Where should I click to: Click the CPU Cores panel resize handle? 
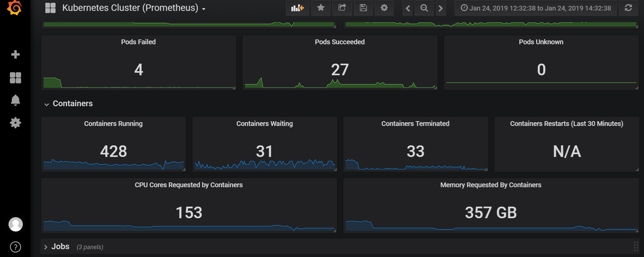pyautogui.click(x=335, y=231)
